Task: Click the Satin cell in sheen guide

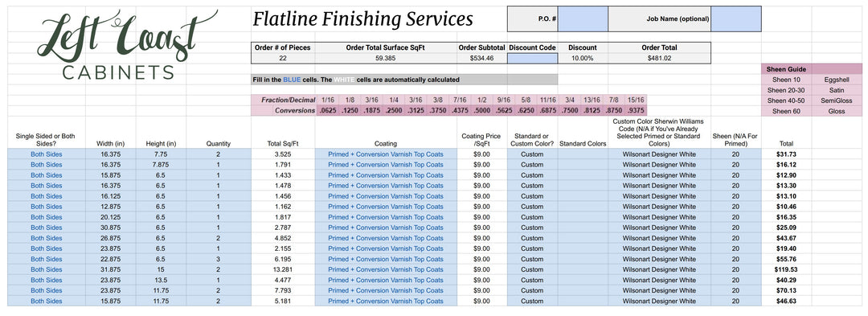Action: click(837, 90)
